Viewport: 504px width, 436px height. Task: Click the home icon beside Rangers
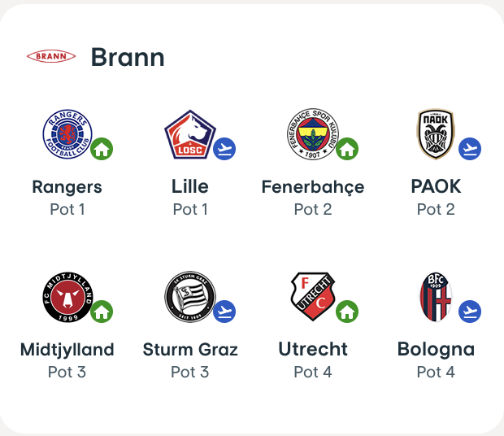[x=102, y=149]
